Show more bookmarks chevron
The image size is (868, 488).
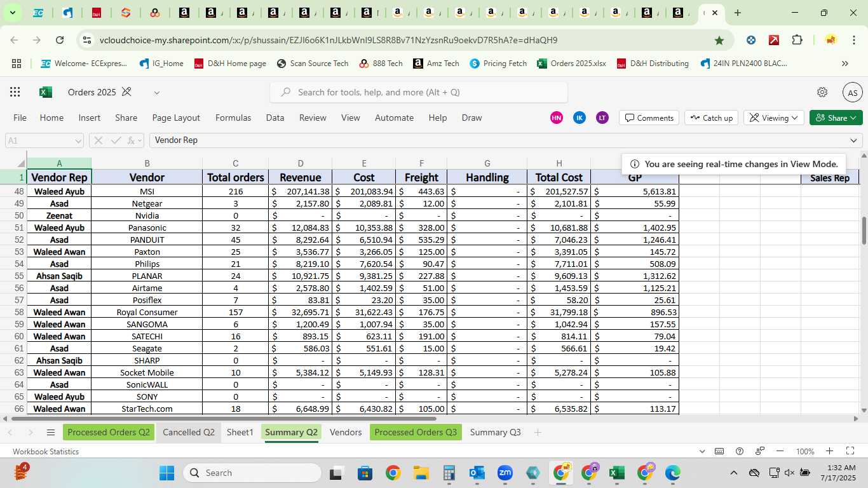point(844,64)
